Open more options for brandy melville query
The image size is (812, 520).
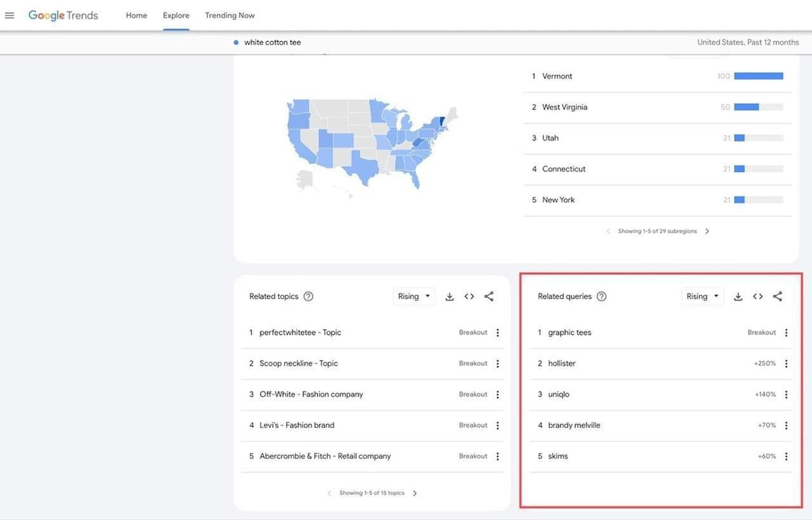pos(786,425)
